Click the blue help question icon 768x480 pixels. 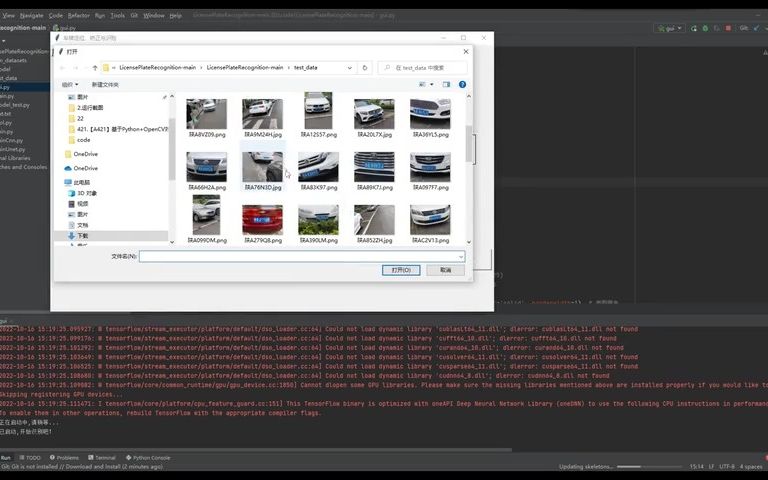click(x=462, y=85)
